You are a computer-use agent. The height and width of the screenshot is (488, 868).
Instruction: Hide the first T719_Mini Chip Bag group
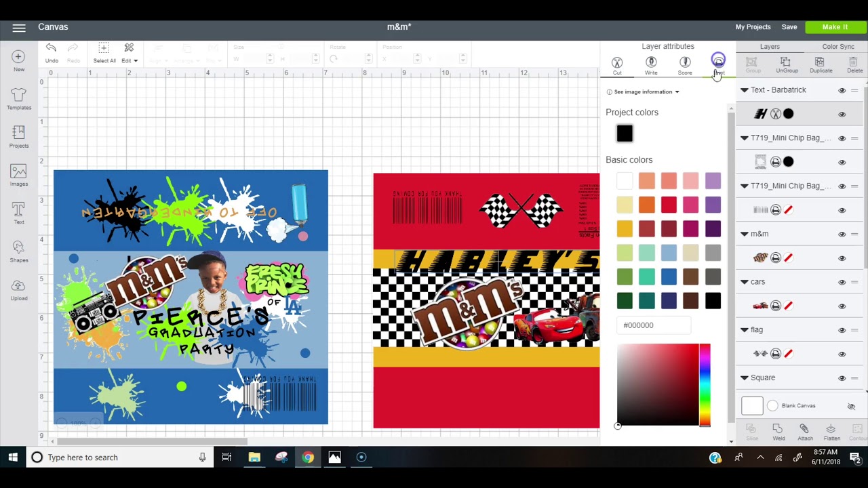[x=842, y=138]
